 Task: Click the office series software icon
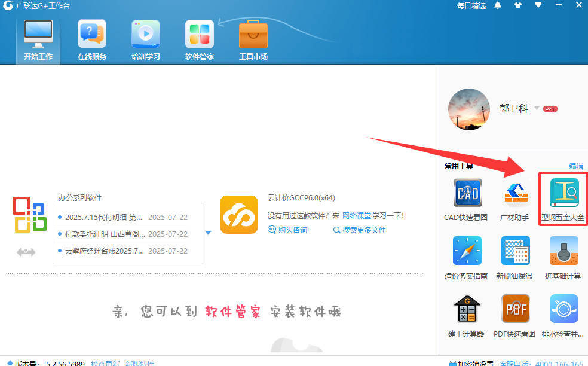[x=30, y=215]
